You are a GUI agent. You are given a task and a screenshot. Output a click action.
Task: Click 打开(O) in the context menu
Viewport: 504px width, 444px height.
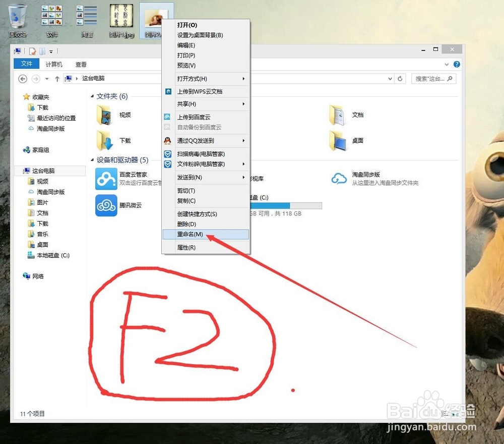206,25
